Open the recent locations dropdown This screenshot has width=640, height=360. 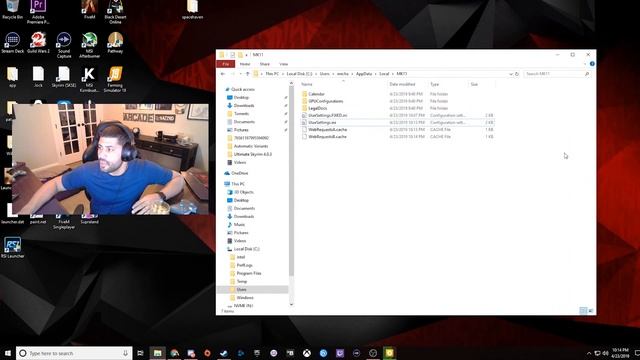pos(240,74)
